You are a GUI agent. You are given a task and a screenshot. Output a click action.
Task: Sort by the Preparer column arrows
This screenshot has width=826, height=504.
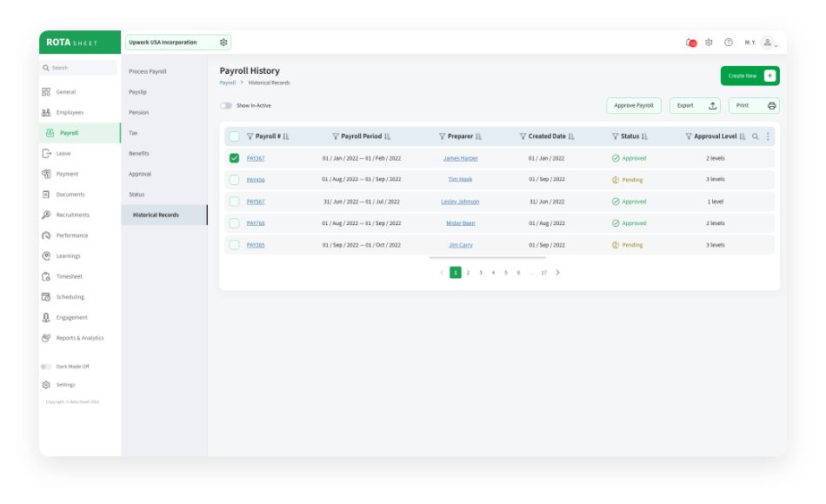(478, 136)
